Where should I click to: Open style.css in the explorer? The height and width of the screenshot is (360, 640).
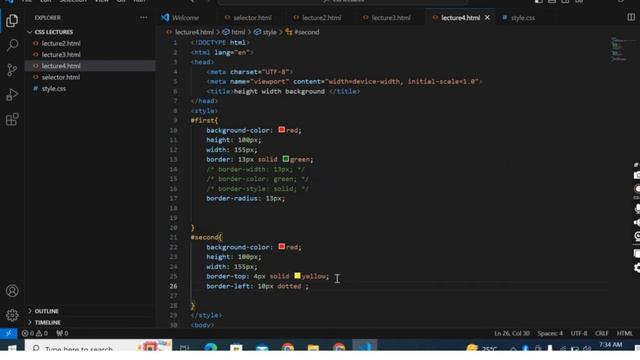point(53,89)
